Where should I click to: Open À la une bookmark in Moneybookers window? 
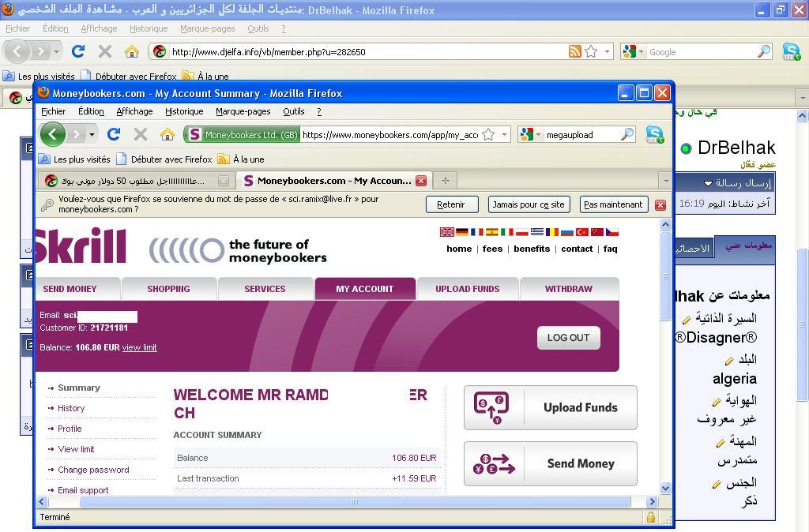241,159
